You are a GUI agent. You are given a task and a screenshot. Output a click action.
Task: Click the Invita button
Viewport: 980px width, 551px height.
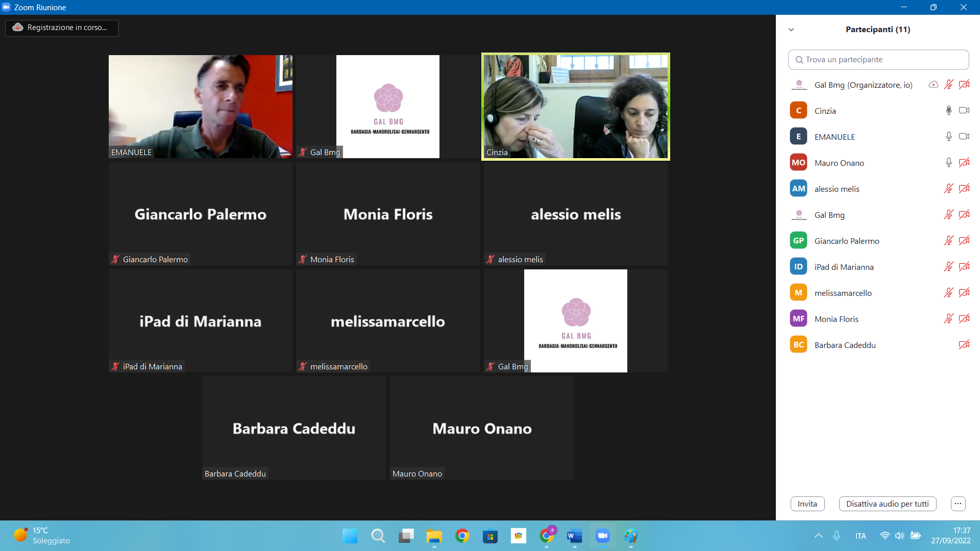tap(807, 504)
